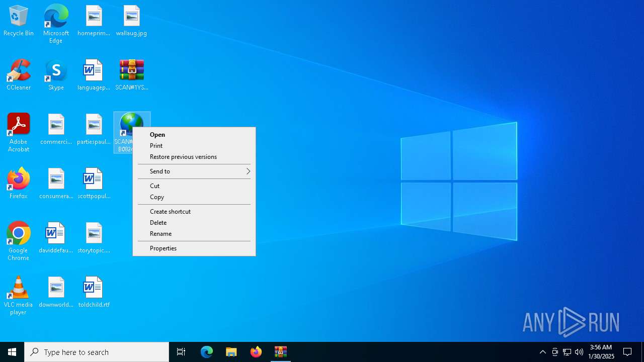Screen dimensions: 644x362
Task: Select the VLC media player shortcut
Action: 19,296
